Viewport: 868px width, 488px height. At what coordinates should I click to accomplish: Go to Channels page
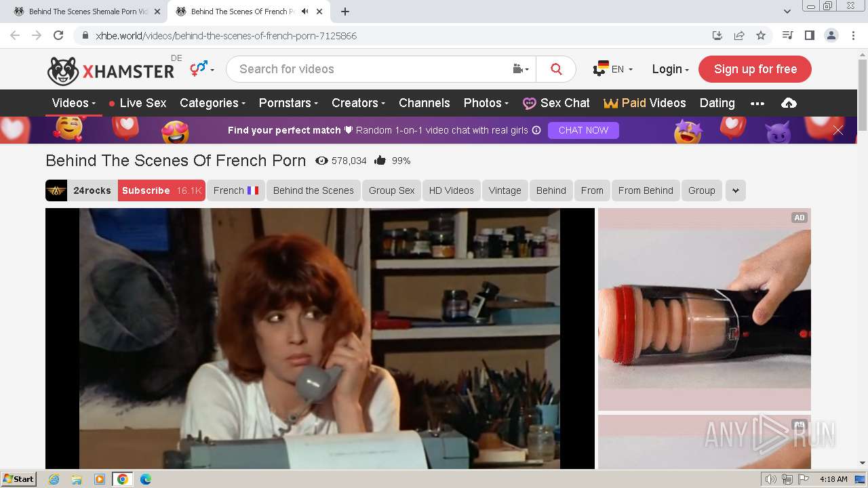[x=425, y=103]
